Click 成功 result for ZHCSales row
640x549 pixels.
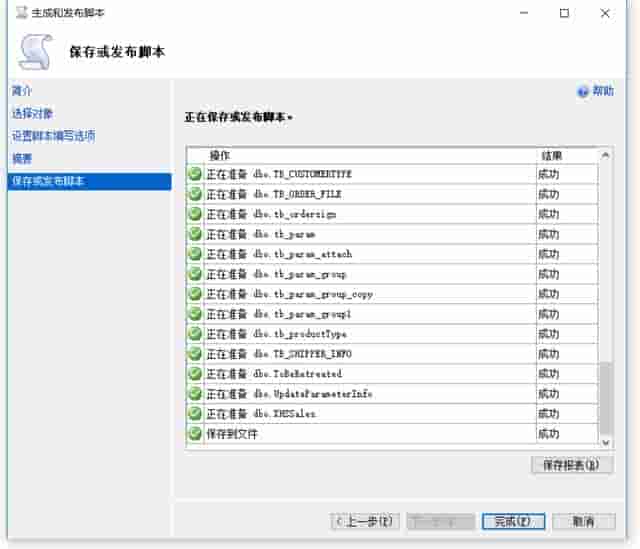coord(548,414)
